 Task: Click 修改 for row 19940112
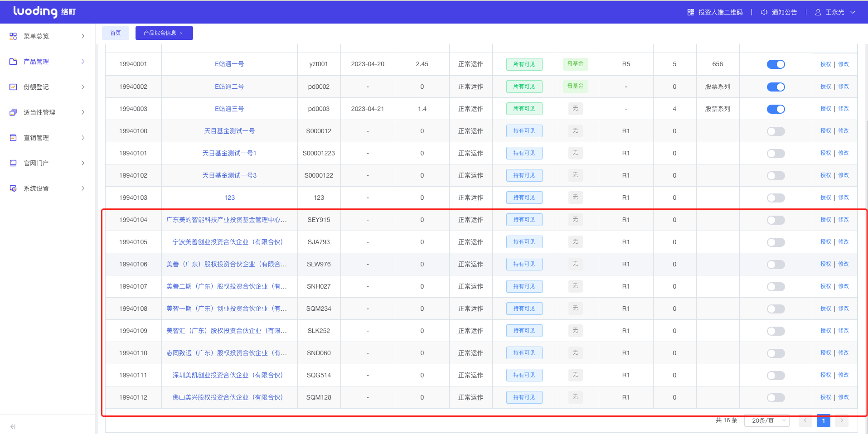[844, 397]
